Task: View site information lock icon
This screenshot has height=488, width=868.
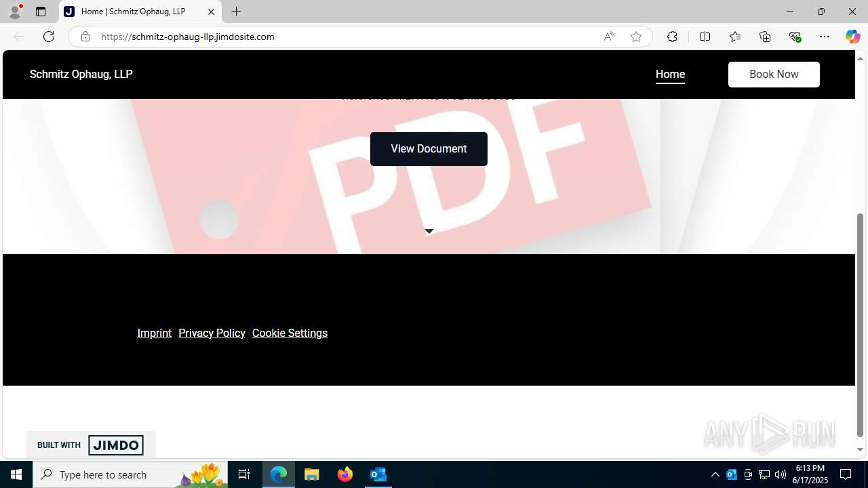Action: coord(85,37)
